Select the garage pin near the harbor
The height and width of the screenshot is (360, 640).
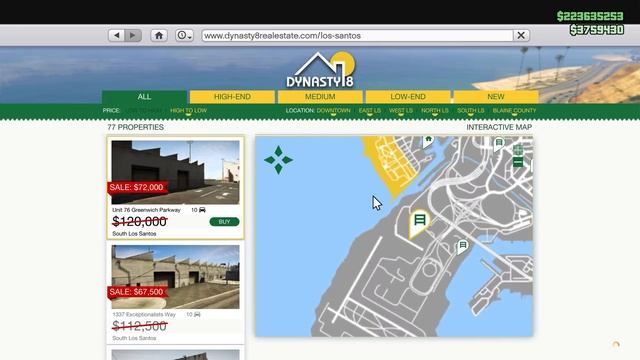462,247
